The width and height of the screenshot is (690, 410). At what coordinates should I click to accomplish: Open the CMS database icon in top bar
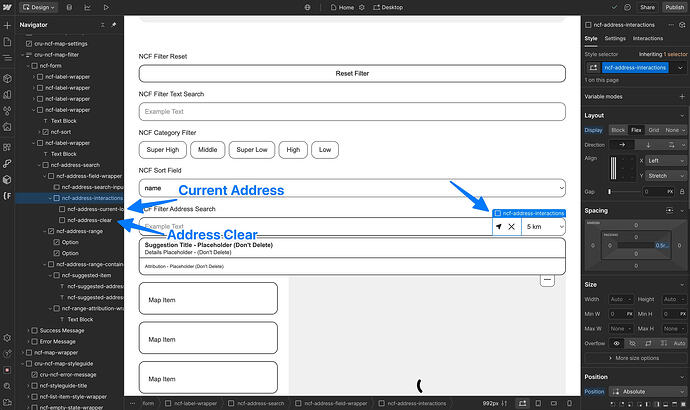[x=70, y=7]
